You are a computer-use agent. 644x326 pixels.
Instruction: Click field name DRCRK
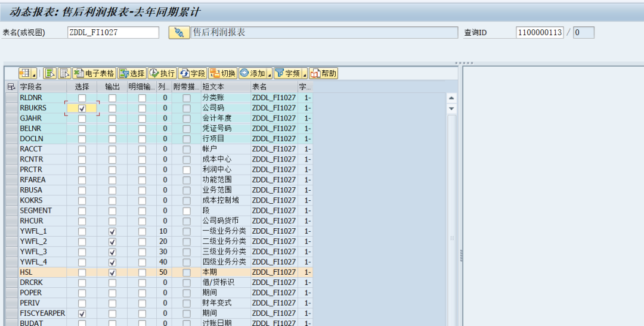[x=31, y=282]
